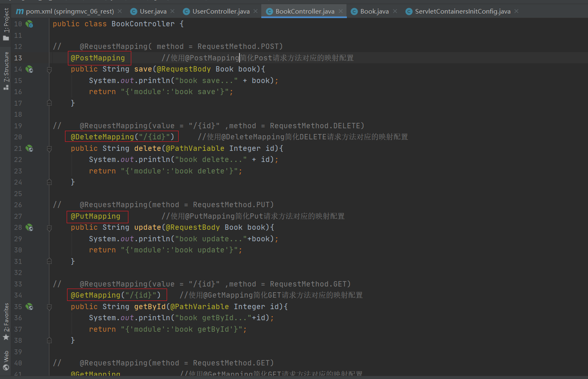
Task: Collapse the update method at line 28
Action: pos(49,228)
